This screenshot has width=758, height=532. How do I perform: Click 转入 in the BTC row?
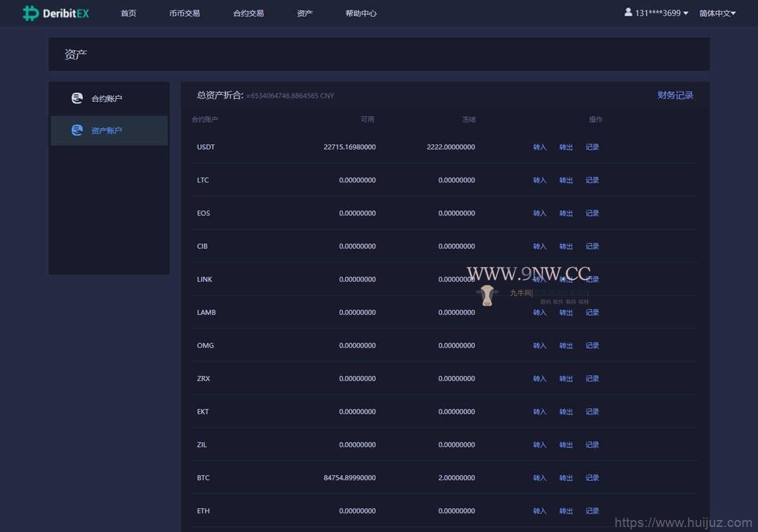tap(539, 478)
